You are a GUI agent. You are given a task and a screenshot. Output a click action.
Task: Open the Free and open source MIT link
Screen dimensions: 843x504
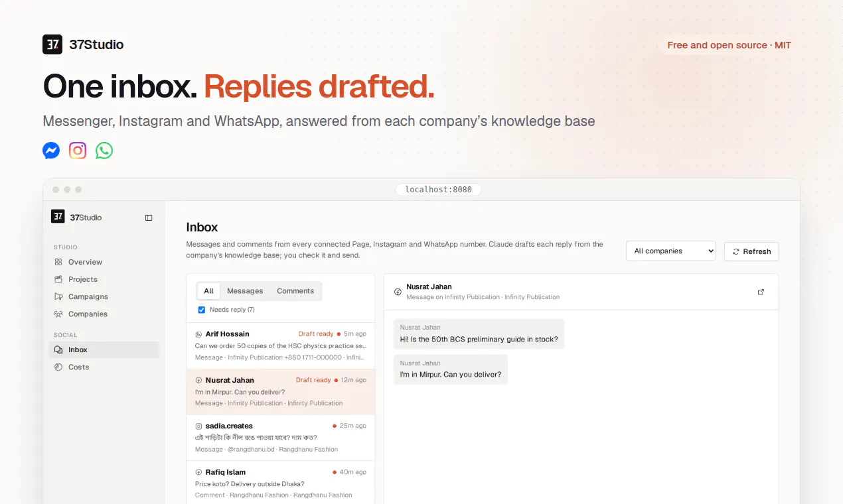point(729,45)
